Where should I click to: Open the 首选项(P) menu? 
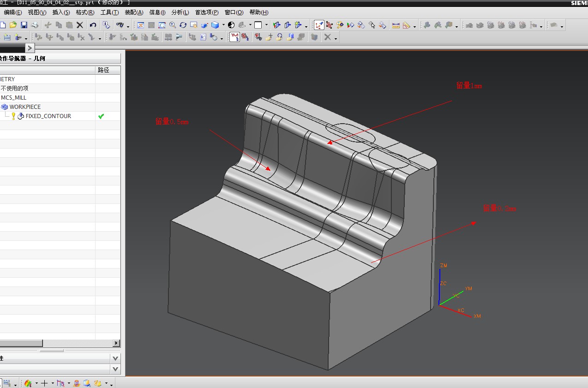pyautogui.click(x=207, y=12)
